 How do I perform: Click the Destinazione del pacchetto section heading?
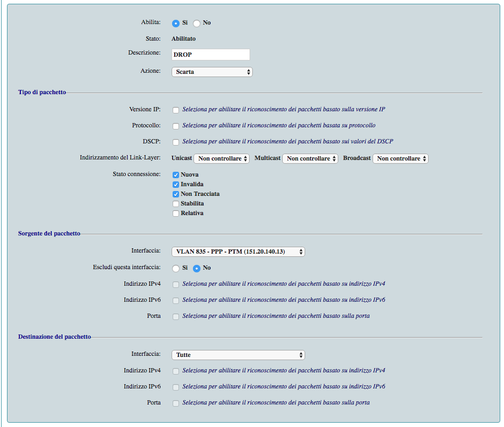[55, 337]
